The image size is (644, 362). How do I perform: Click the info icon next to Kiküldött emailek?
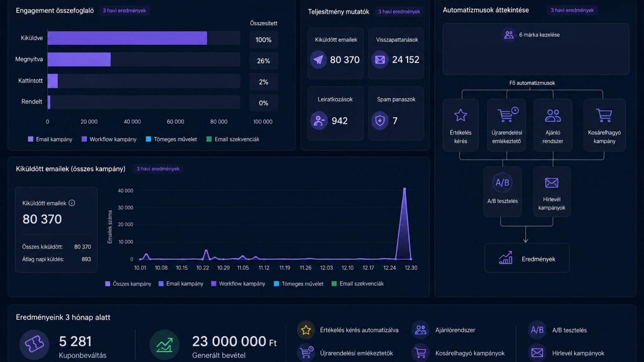click(72, 203)
